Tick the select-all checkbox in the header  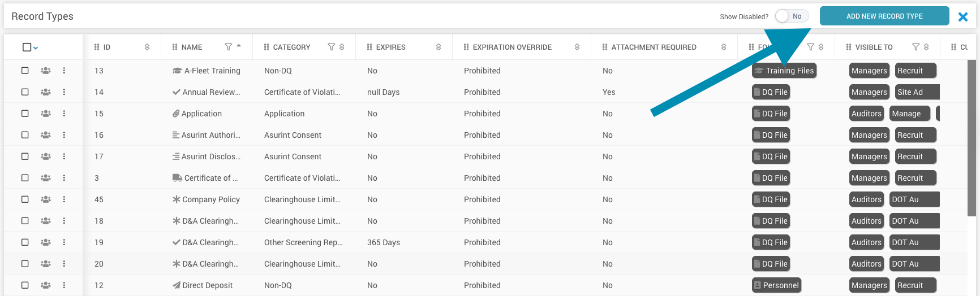coord(27,47)
